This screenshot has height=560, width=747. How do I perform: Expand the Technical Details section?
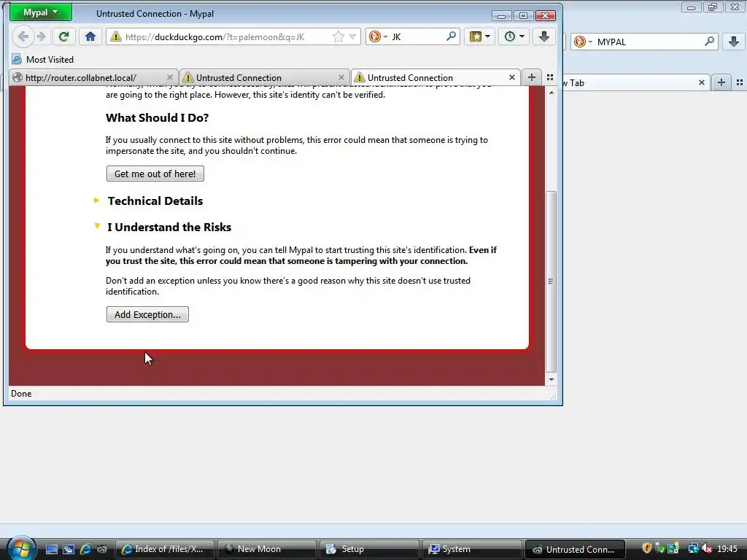point(155,201)
